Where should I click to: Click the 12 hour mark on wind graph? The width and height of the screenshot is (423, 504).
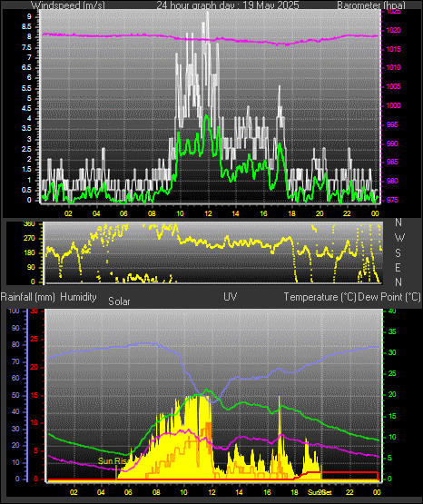coord(208,213)
